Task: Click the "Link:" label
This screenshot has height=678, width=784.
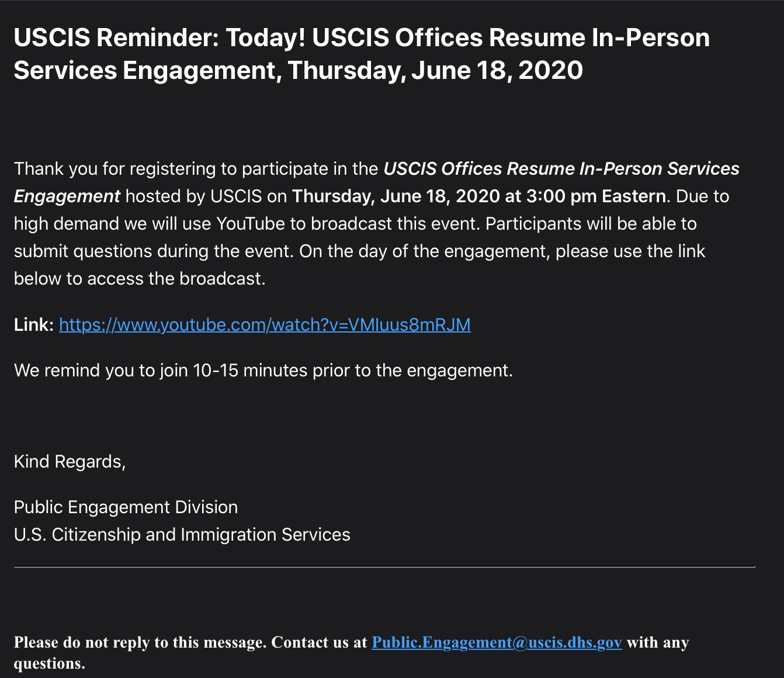Action: point(34,324)
